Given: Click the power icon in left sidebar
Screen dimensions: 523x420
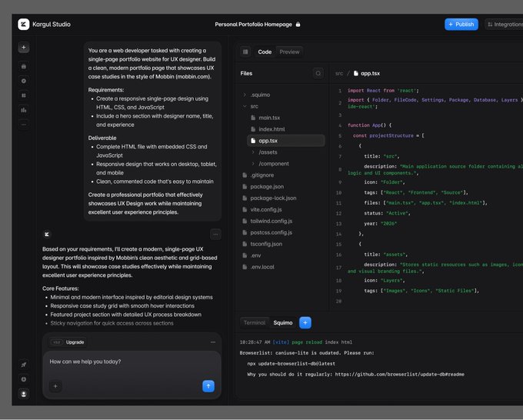Looking at the screenshot, I should tap(24, 379).
